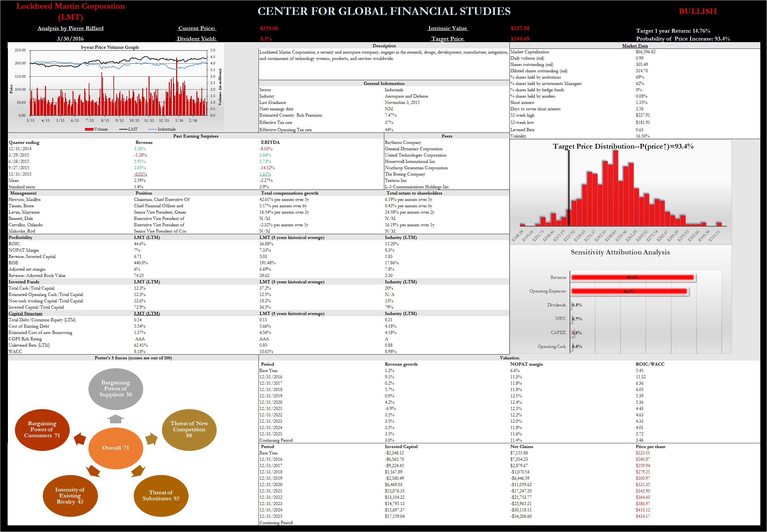Click the ROE value 440.0%
This screenshot has height=532, width=767.
click(141, 263)
